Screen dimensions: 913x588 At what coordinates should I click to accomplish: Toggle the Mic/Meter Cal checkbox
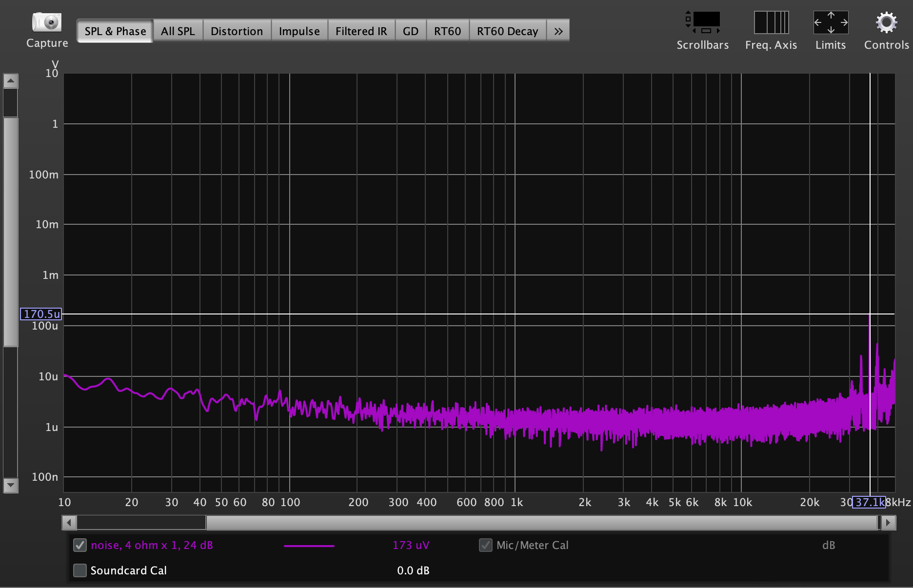(486, 545)
